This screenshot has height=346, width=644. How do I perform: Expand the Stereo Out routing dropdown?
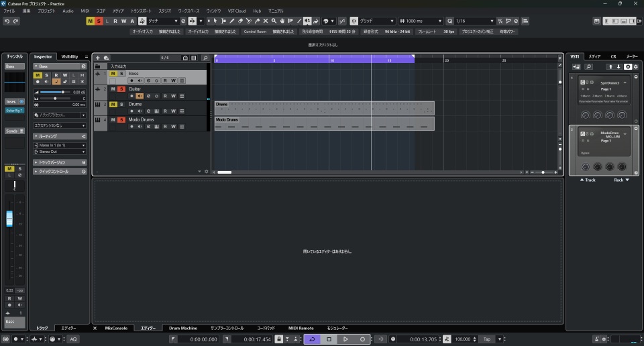[x=60, y=152]
